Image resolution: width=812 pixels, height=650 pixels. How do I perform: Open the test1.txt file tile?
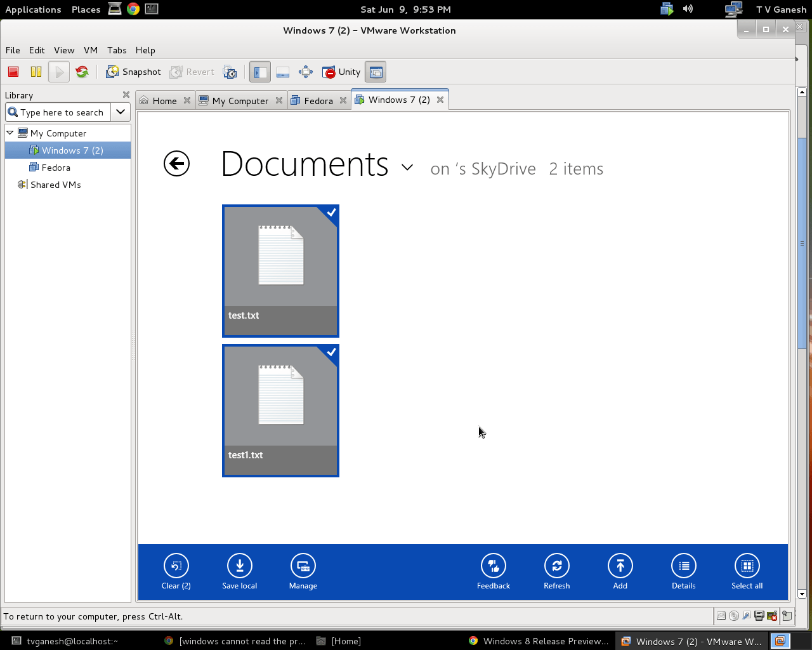tap(280, 411)
